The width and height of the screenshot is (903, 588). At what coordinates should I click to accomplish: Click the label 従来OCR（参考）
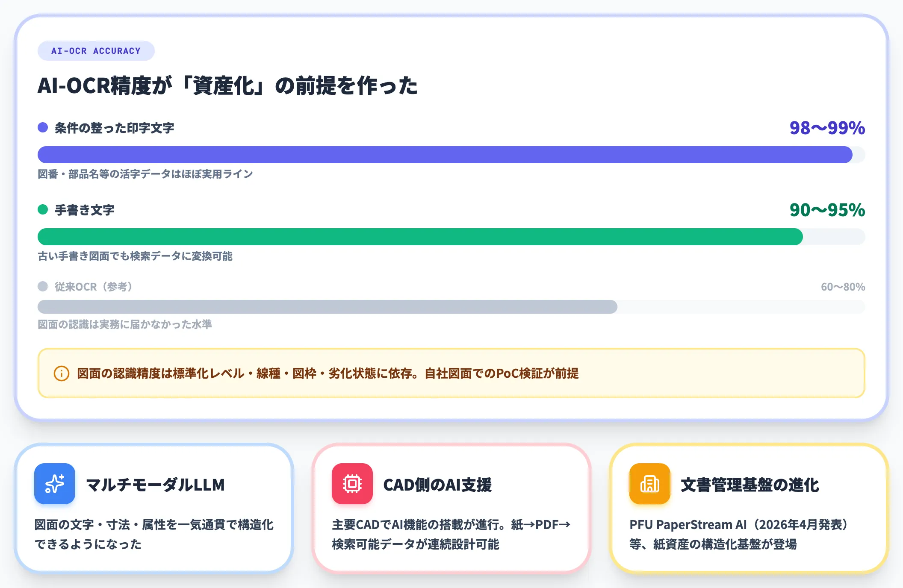(94, 287)
